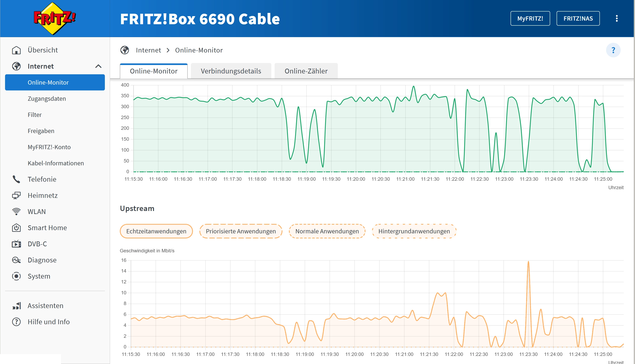The height and width of the screenshot is (364, 635).
Task: Click the DVB-C television icon
Action: [16, 244]
